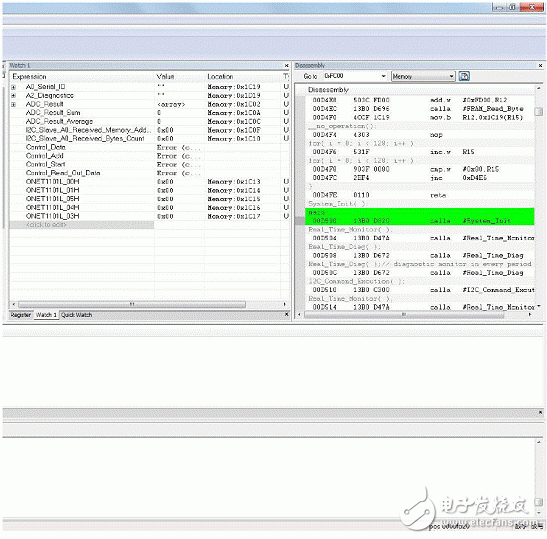Image resolution: width=547 pixels, height=539 pixels.
Task: Click the Disassembly vertical scrollbar thumb
Action: (539, 111)
